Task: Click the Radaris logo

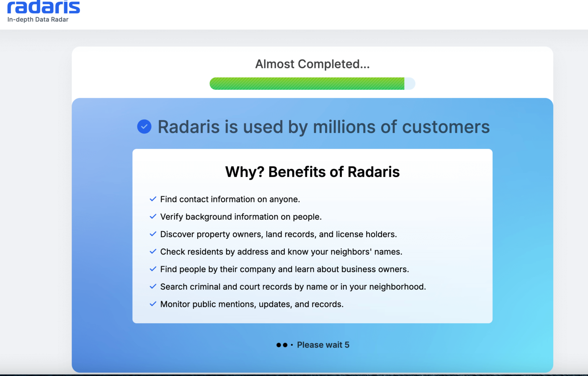Action: tap(43, 7)
